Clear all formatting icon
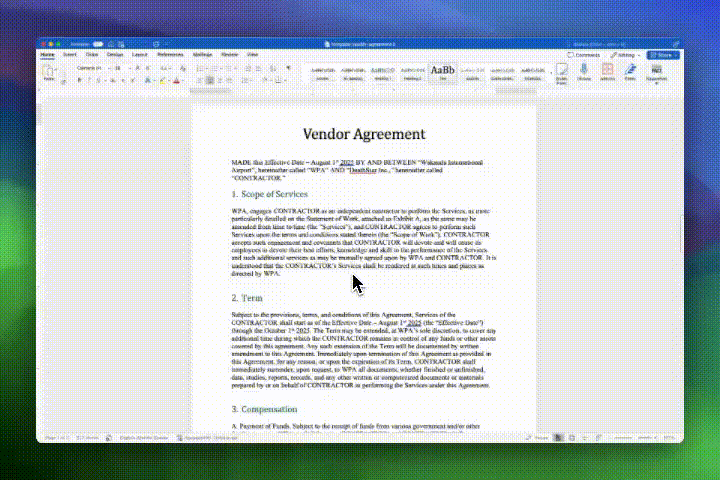The height and width of the screenshot is (480, 720). coord(183,68)
